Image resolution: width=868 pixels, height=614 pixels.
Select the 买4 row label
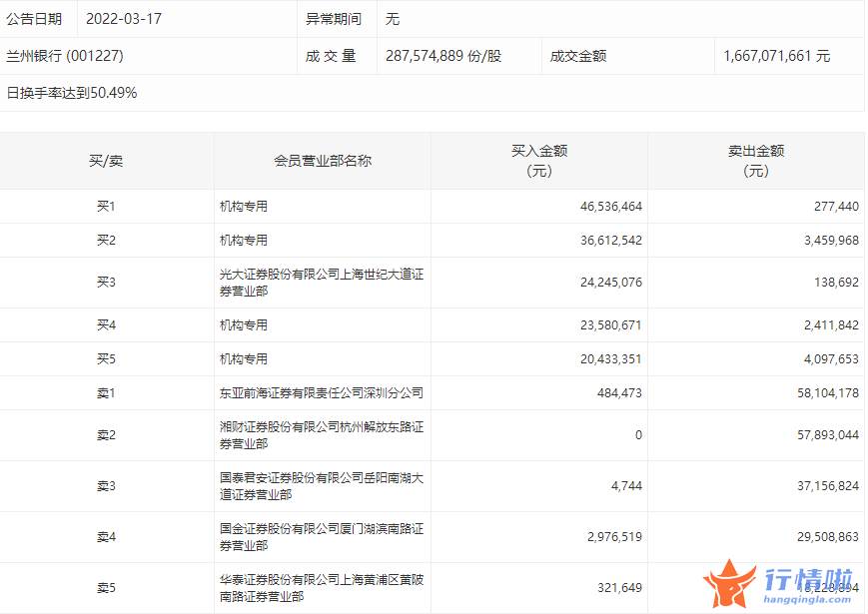(x=106, y=324)
